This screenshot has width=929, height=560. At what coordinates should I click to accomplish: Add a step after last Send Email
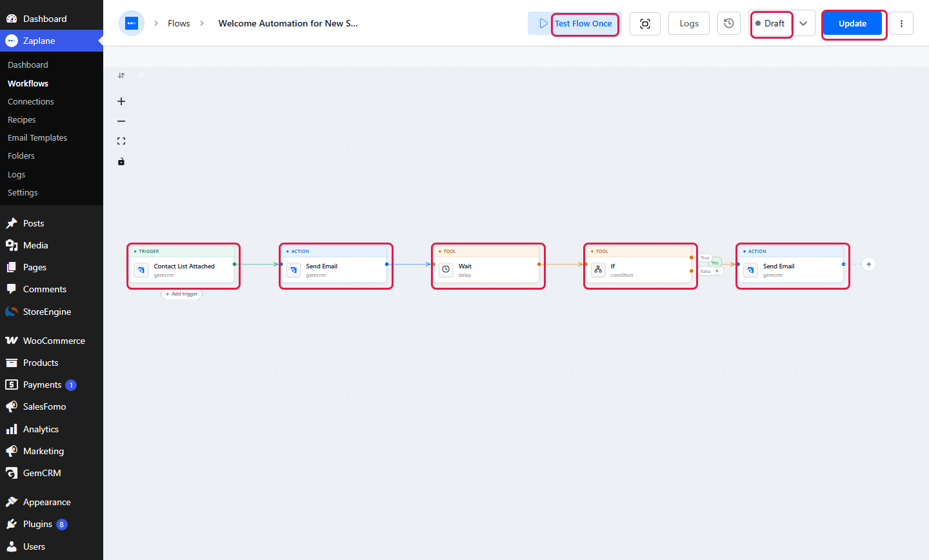pyautogui.click(x=869, y=264)
